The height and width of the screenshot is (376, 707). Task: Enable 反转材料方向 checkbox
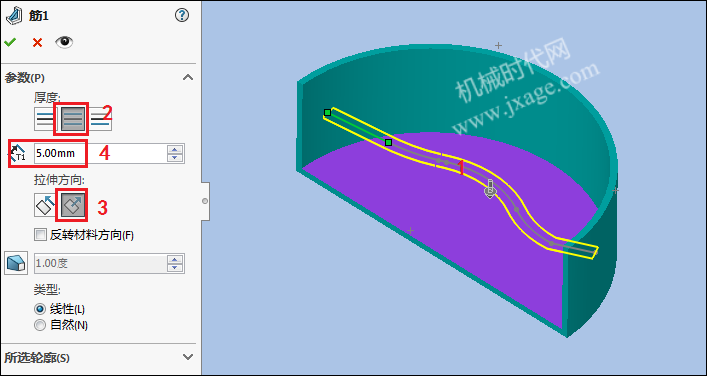click(x=40, y=235)
